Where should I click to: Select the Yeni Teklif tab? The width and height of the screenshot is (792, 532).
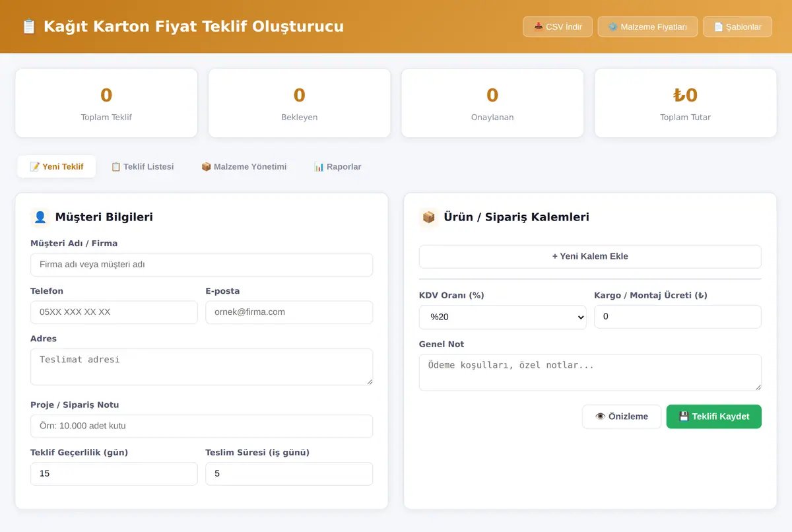coord(57,166)
